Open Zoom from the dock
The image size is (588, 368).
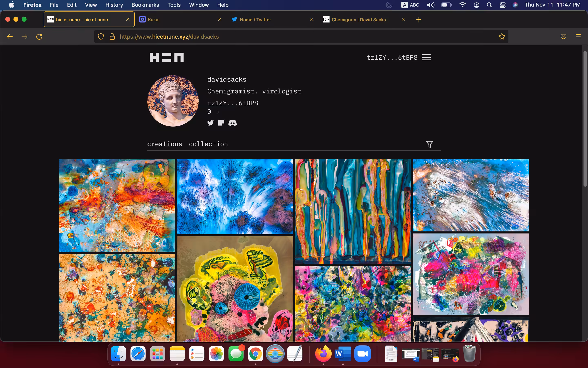[x=363, y=354]
